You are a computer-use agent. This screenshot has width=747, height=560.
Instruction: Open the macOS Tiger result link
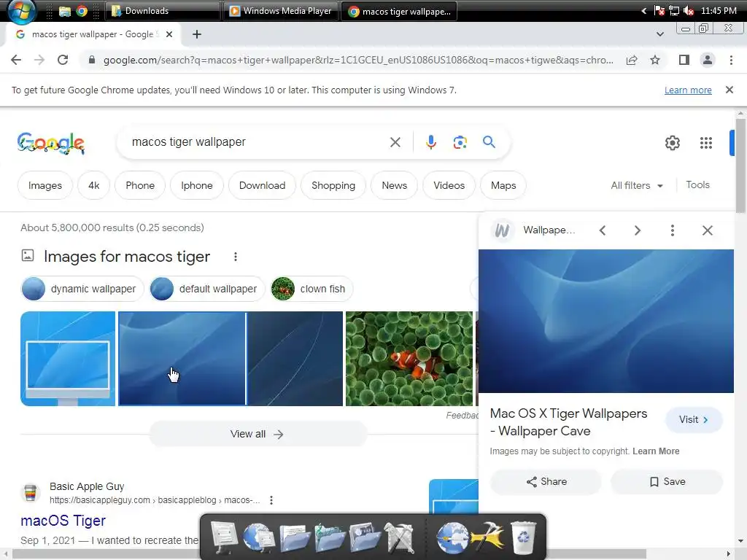click(x=63, y=521)
